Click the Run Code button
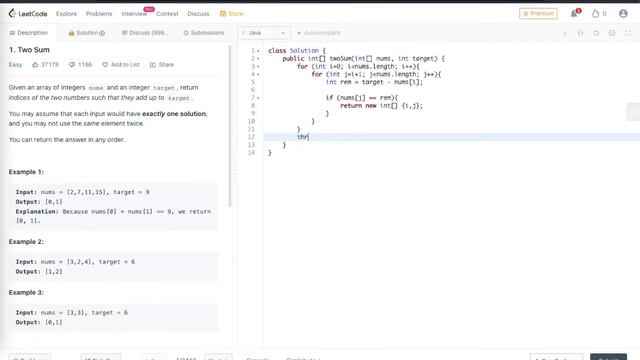 (556, 357)
